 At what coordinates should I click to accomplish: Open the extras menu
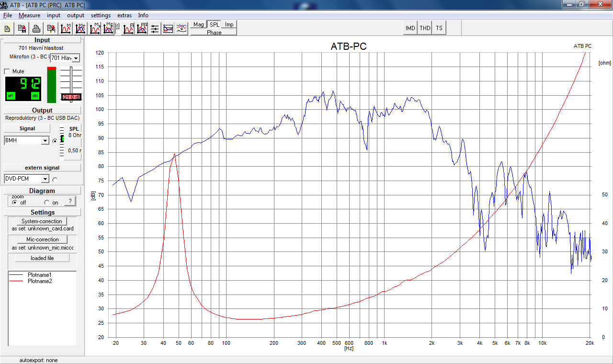click(x=125, y=15)
